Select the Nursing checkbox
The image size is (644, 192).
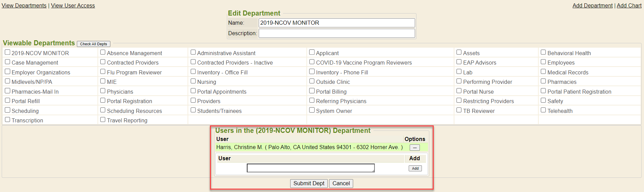(193, 81)
